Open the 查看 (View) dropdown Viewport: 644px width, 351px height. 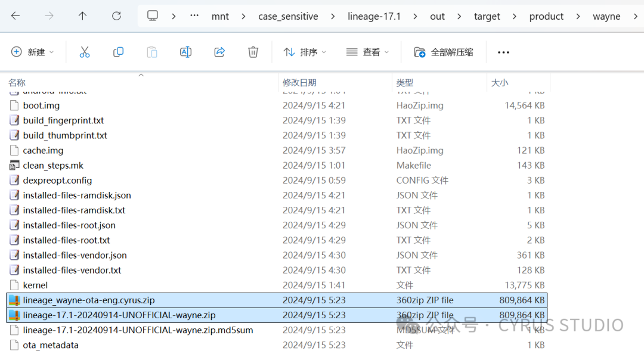[367, 52]
